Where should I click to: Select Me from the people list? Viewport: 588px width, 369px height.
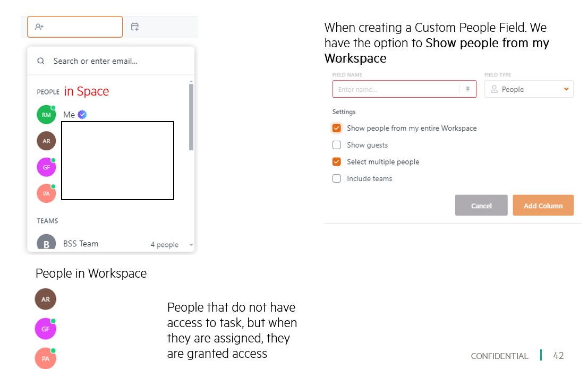click(x=69, y=114)
